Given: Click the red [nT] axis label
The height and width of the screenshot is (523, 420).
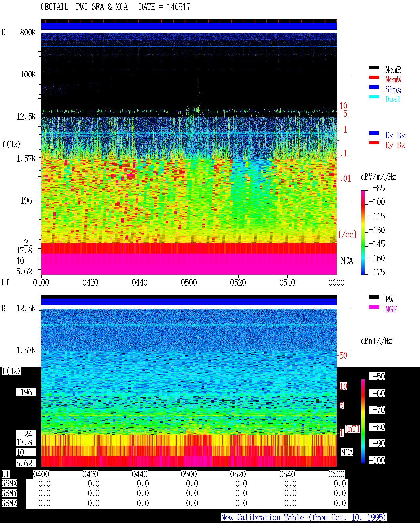Looking at the screenshot, I should (x=352, y=429).
